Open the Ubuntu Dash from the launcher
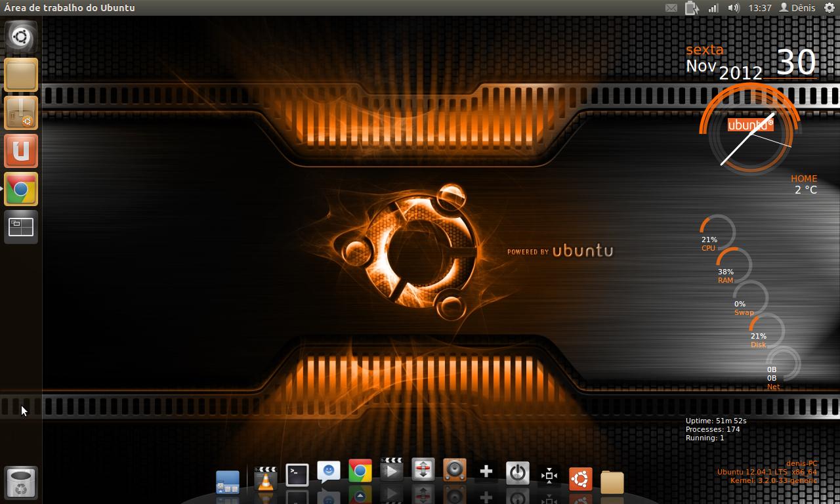840x504 pixels. point(20,37)
